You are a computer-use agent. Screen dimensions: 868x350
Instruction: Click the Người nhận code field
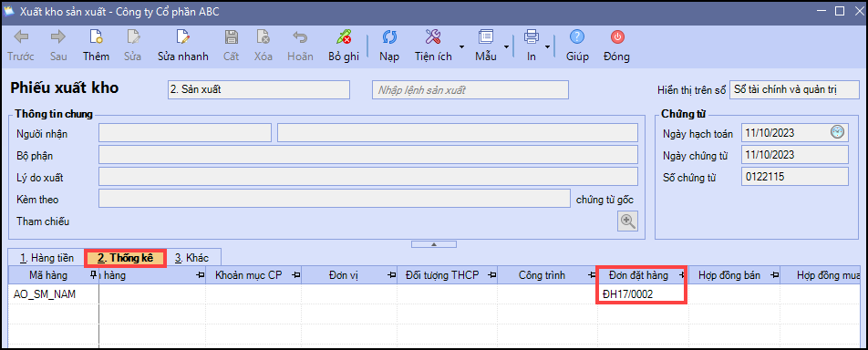point(185,133)
